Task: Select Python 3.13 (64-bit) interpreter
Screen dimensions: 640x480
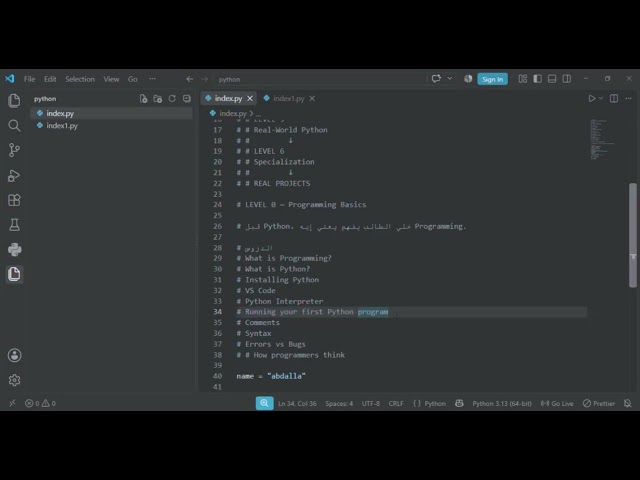Action: coord(502,403)
